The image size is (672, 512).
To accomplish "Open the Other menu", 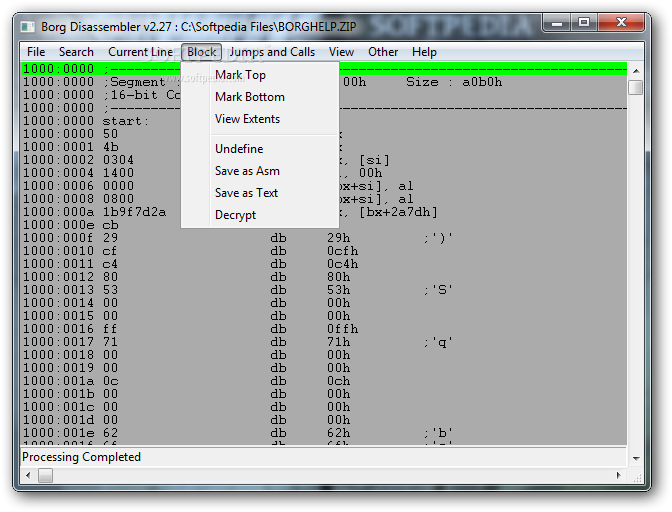I will pos(383,52).
